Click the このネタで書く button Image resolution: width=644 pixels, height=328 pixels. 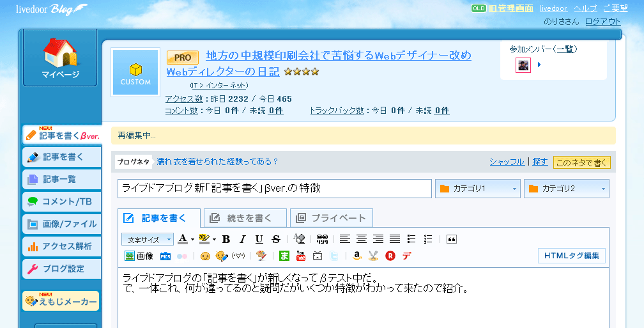click(582, 162)
